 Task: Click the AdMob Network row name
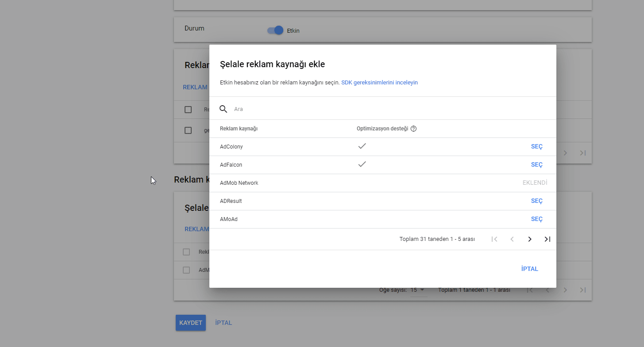239,183
